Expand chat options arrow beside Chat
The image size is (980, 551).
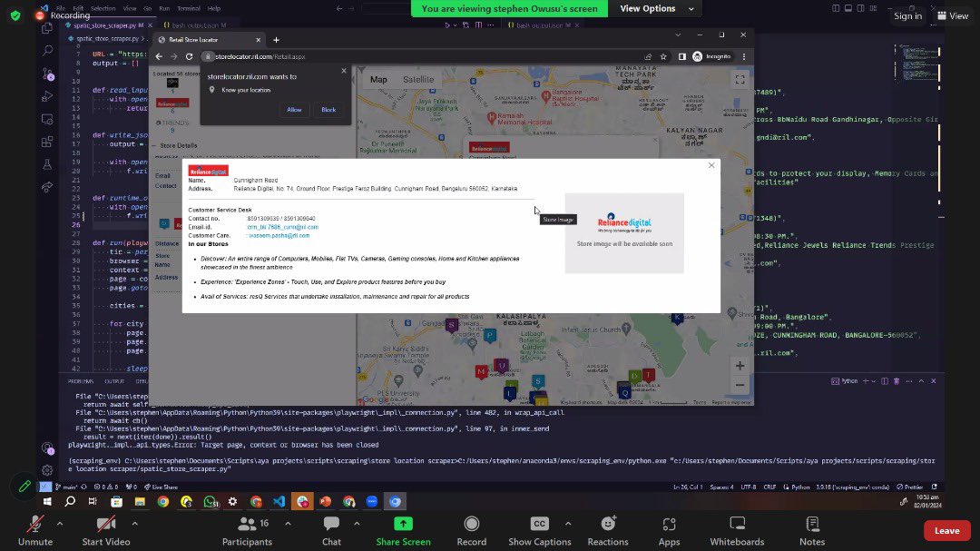[x=357, y=524]
